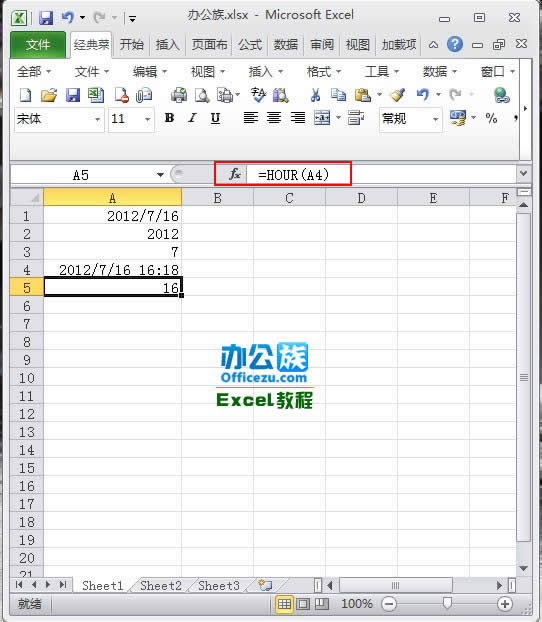Image resolution: width=542 pixels, height=622 pixels.
Task: Open the 格式 classic menu
Action: 324,72
